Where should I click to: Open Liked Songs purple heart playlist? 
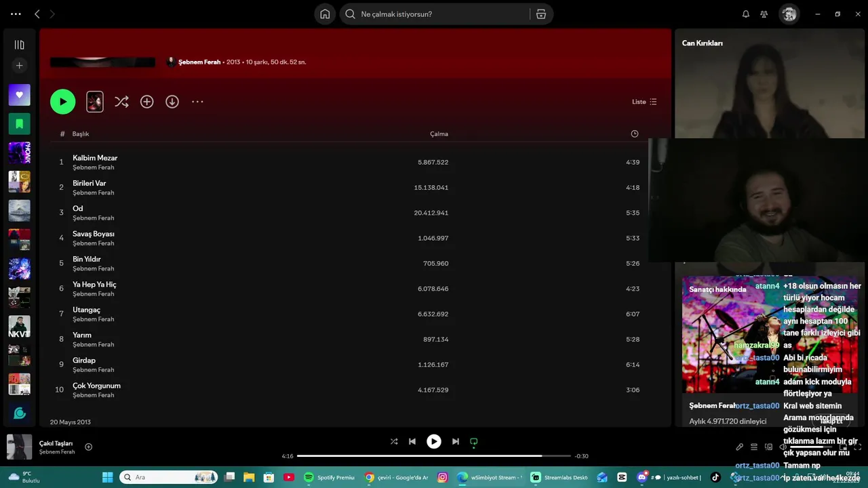(x=19, y=95)
